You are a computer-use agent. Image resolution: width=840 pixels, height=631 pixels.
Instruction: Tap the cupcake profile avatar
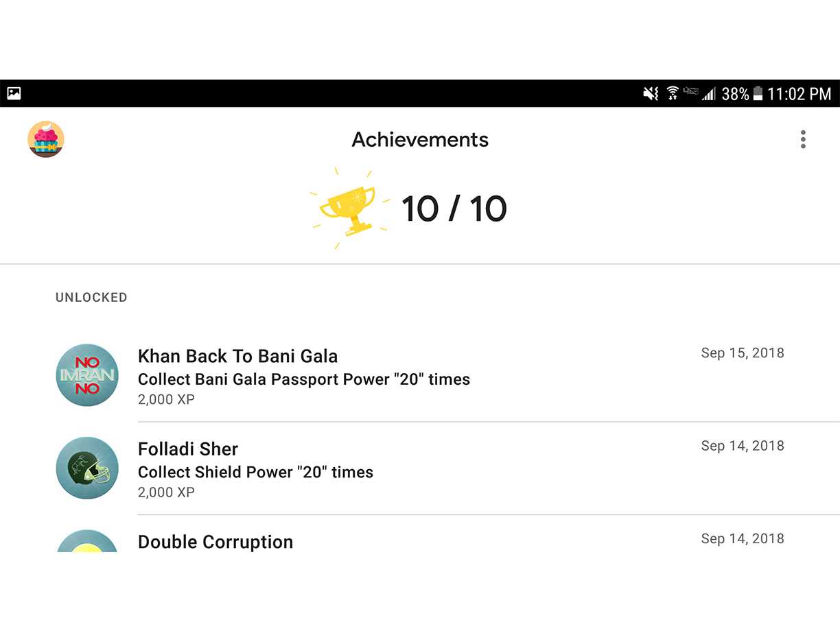point(46,139)
